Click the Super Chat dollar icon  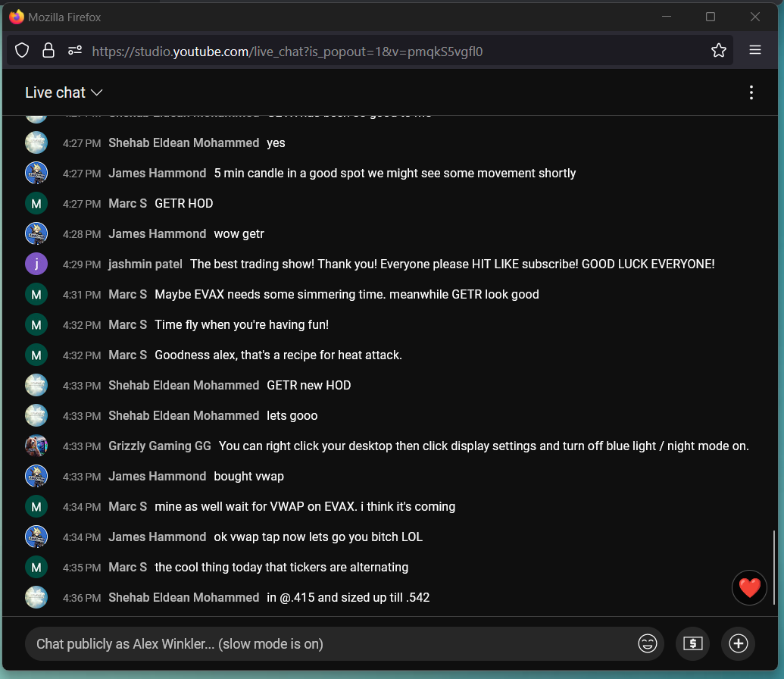click(692, 643)
